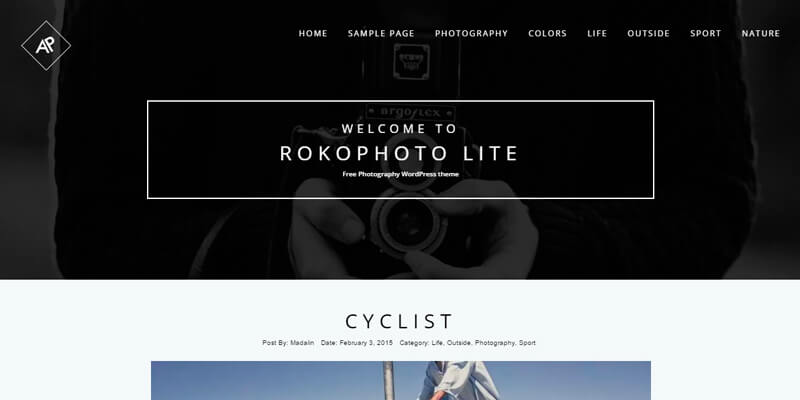The height and width of the screenshot is (400, 800).
Task: Click the cyclist post featured image
Action: [401, 381]
